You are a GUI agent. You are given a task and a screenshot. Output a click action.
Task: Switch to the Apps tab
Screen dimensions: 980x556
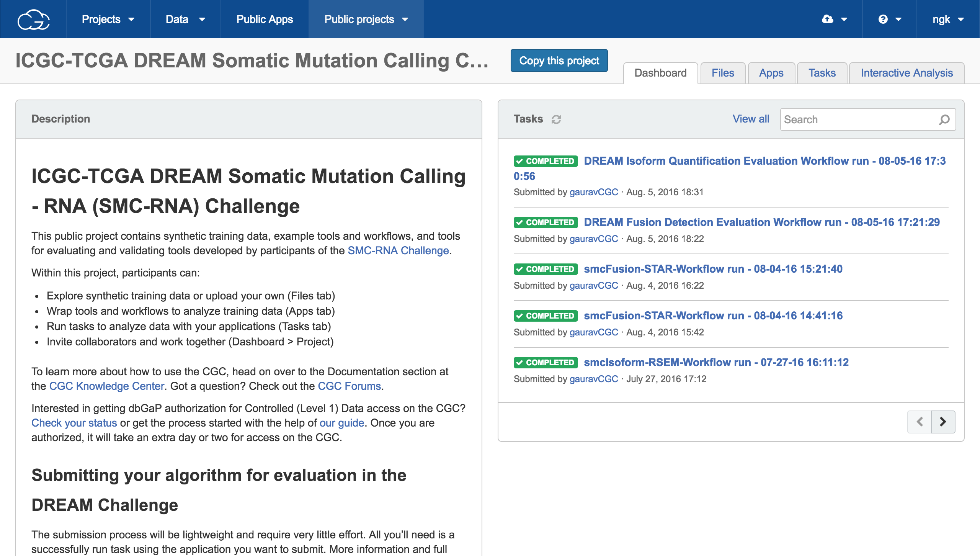[x=771, y=73]
